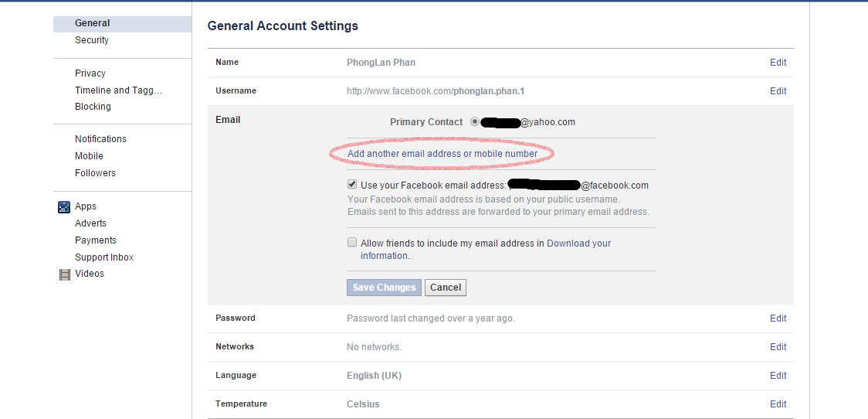
Task: Click the name PhongLan Phan
Action: [381, 63]
